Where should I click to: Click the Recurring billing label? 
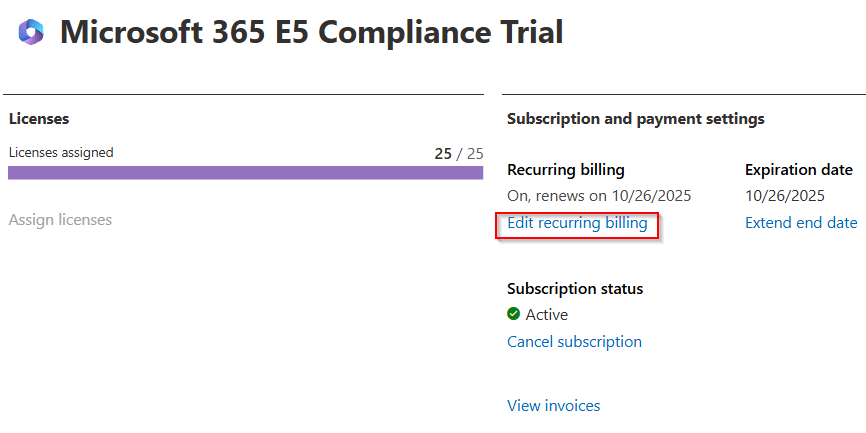point(565,170)
